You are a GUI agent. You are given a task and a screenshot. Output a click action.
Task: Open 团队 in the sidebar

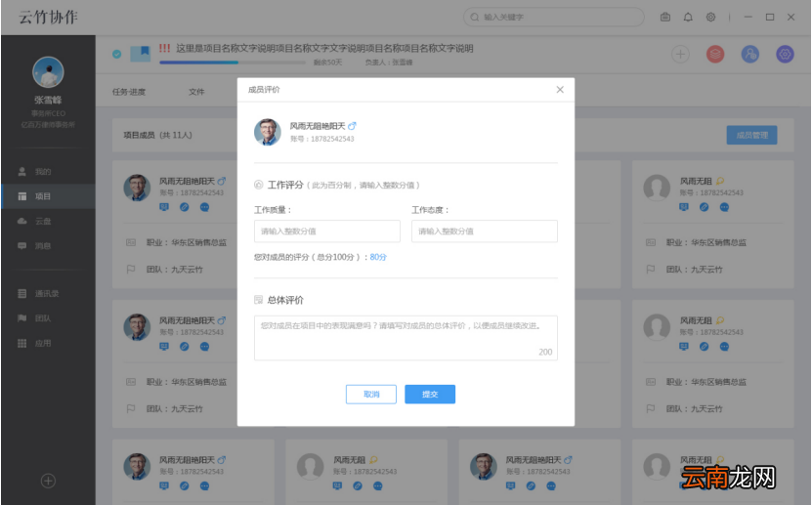tap(48, 318)
